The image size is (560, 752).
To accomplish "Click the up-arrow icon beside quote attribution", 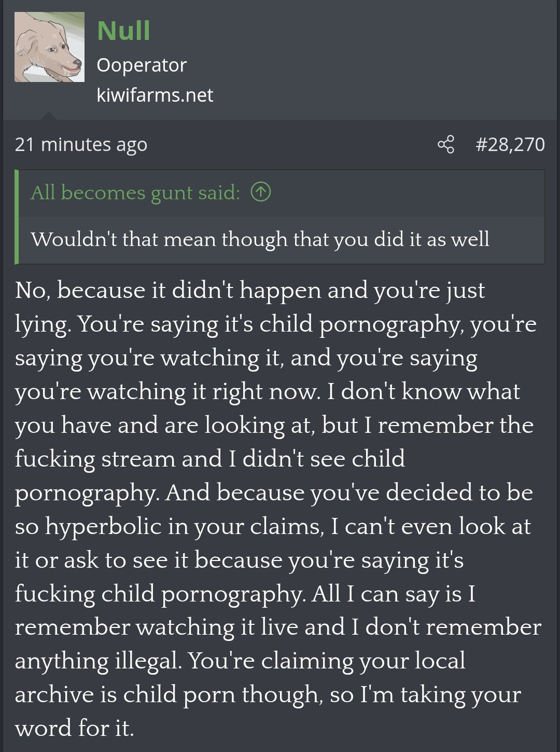I will point(261,192).
